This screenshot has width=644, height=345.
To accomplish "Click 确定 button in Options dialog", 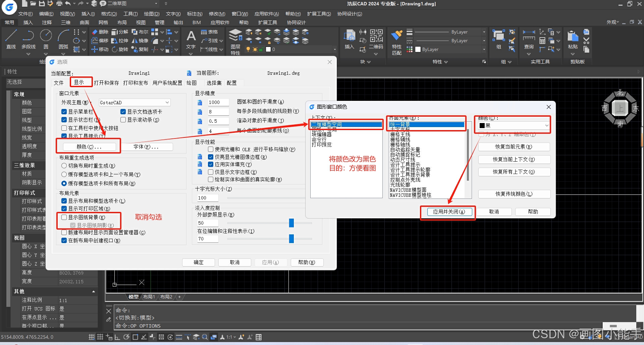I will (x=199, y=263).
